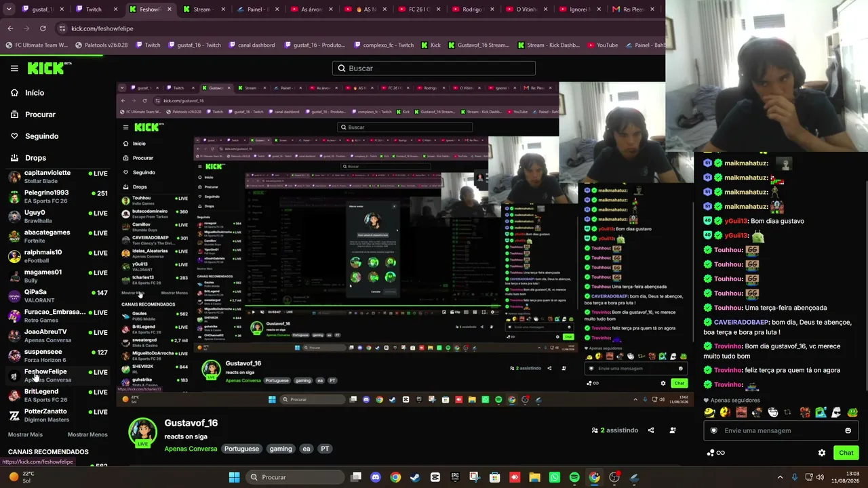The height and width of the screenshot is (488, 868).
Task: Click the Windows taskbar Procurar search box
Action: coord(294,477)
